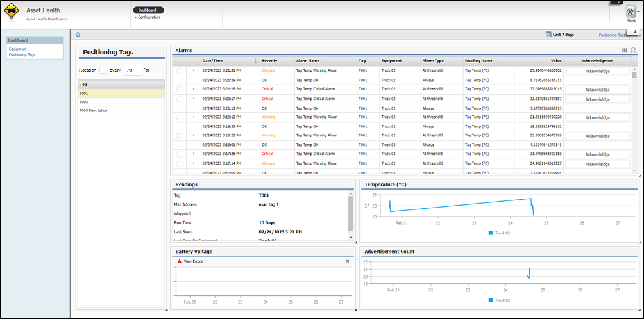644x319 pixels.
Task: Click the Alarms scrollbar down arrow
Action: [x=634, y=170]
